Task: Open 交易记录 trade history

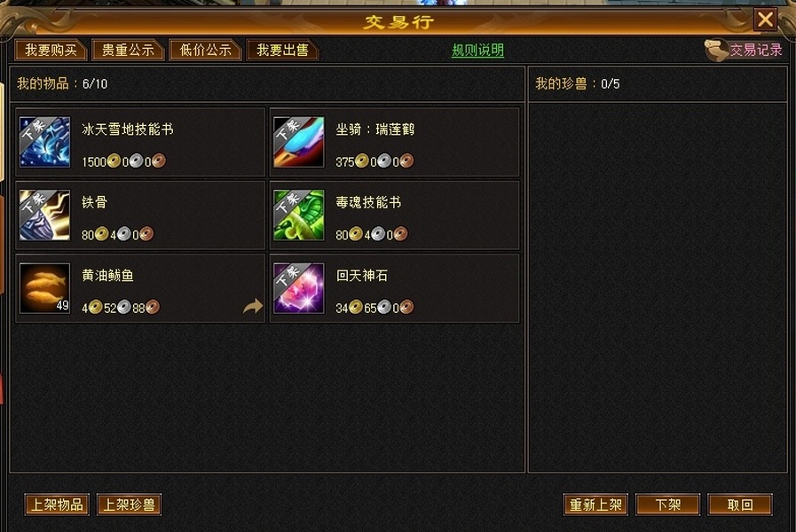Action: pyautogui.click(x=756, y=50)
